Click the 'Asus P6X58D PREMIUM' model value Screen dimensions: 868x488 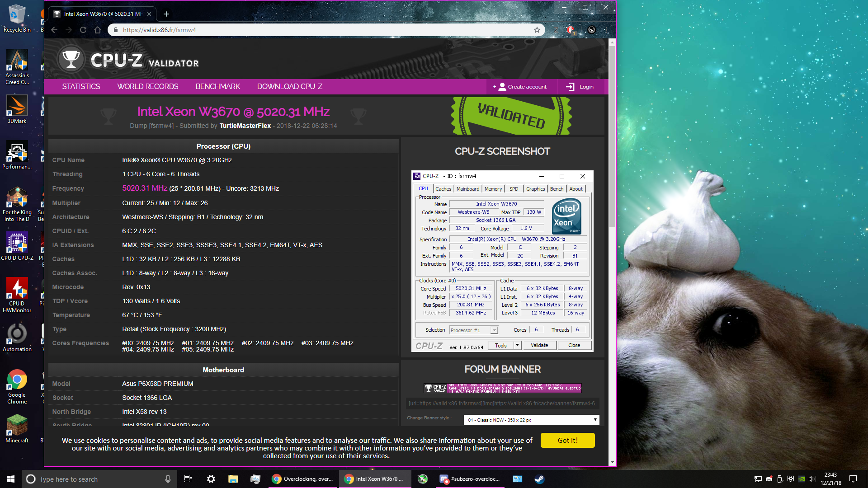pos(158,384)
